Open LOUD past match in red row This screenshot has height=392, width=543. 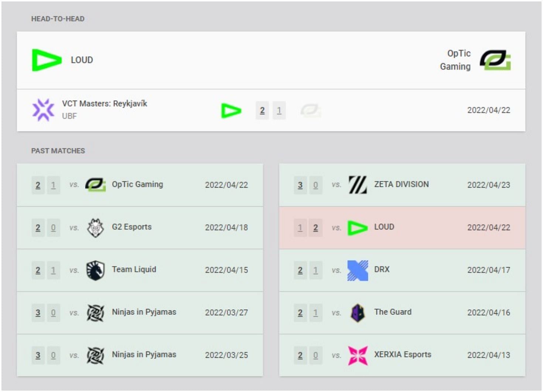tap(402, 227)
